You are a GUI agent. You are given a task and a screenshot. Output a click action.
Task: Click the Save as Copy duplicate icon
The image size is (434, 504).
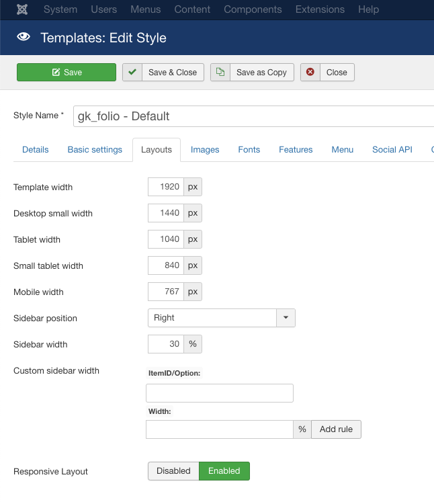(x=220, y=73)
